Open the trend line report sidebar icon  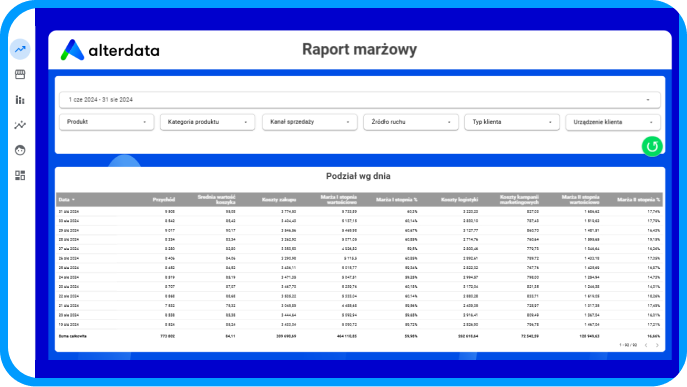coord(20,49)
